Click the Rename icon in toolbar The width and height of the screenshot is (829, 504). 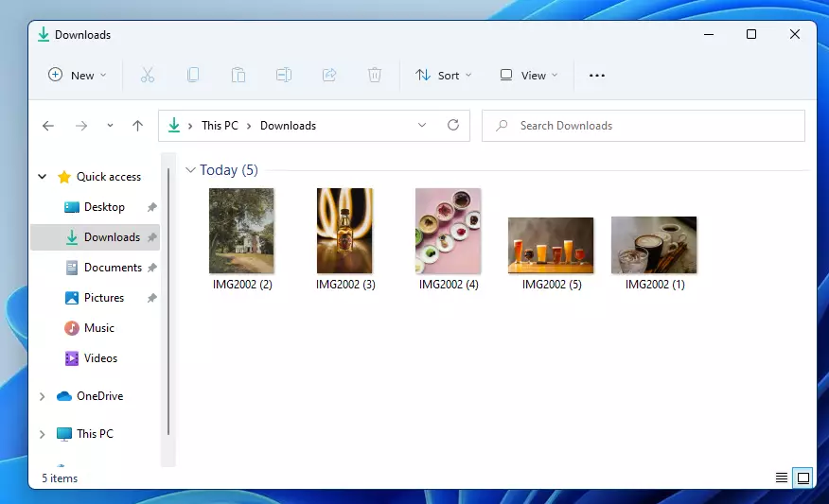tap(284, 75)
